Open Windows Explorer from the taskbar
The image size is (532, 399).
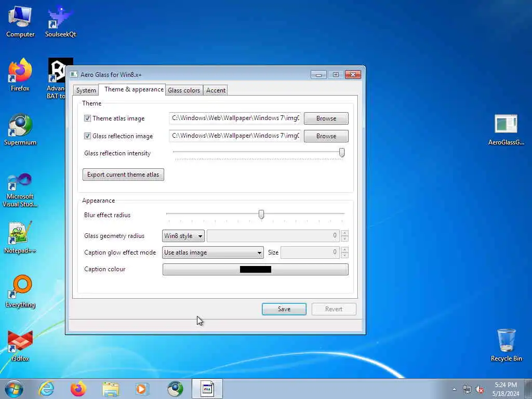(111, 389)
